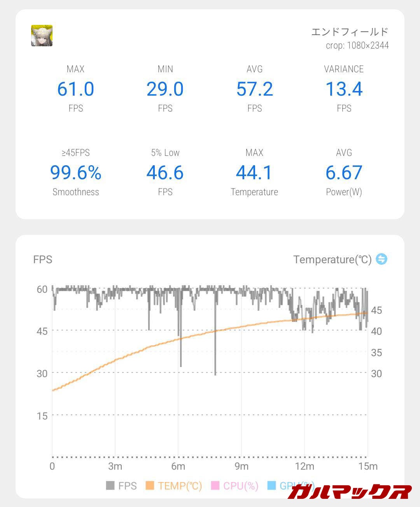Click the blue swap icon beside Temperature(℃)
The image size is (420, 507).
coord(381,259)
